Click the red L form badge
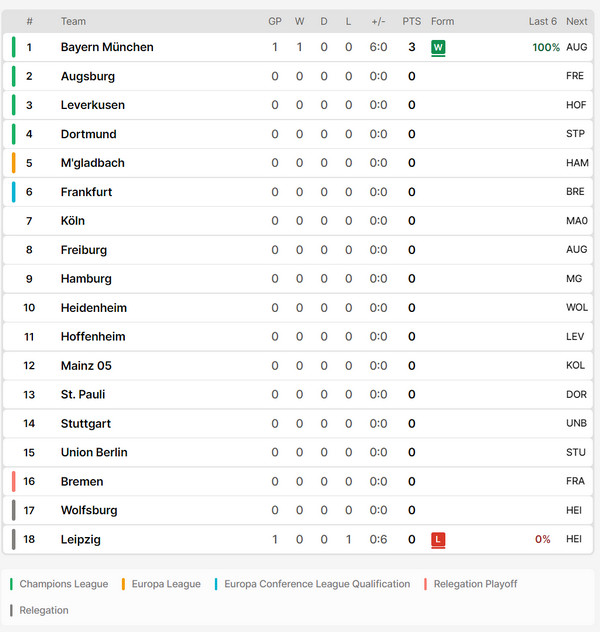 click(x=438, y=539)
